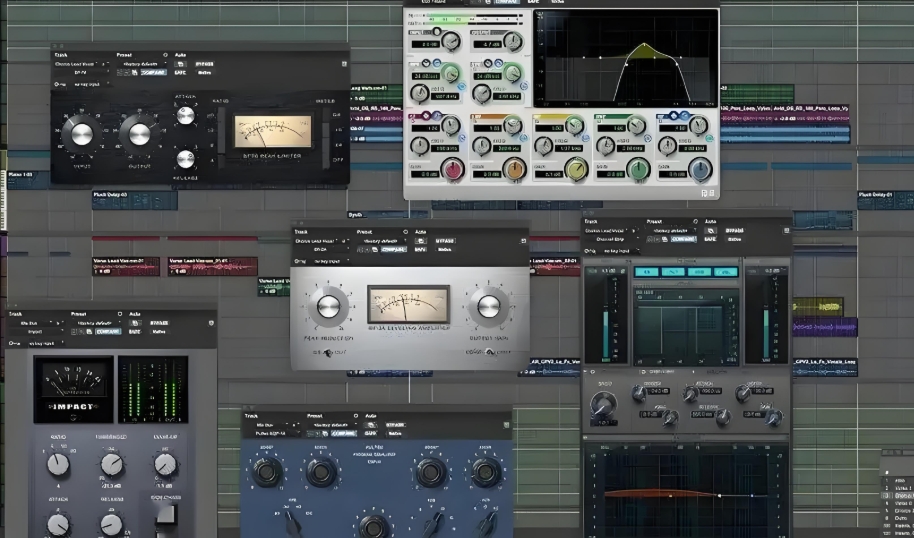Click the automation enable icon in BF76 header
This screenshot has height=538, width=914.
(180, 64)
